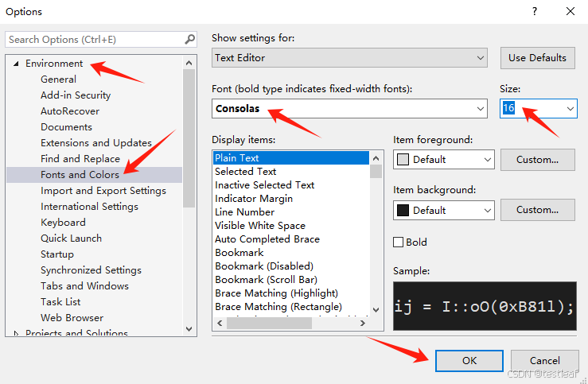
Task: Select the Documents page
Action: pos(66,127)
